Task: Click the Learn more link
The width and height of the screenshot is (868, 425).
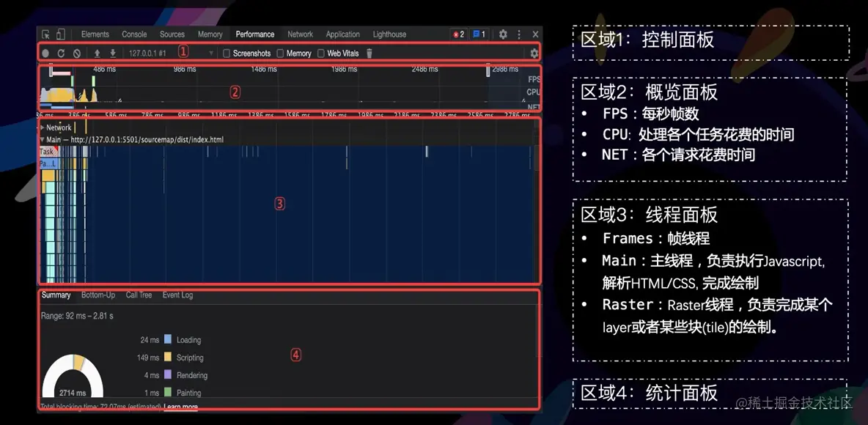Action: click(180, 407)
